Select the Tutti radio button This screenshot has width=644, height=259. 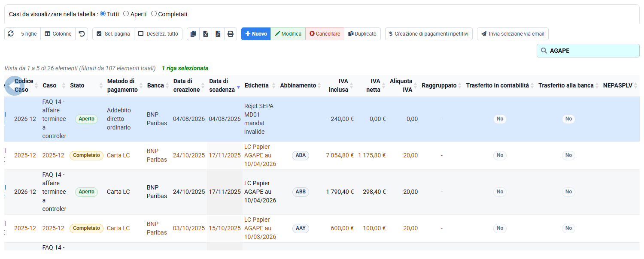[x=103, y=14]
